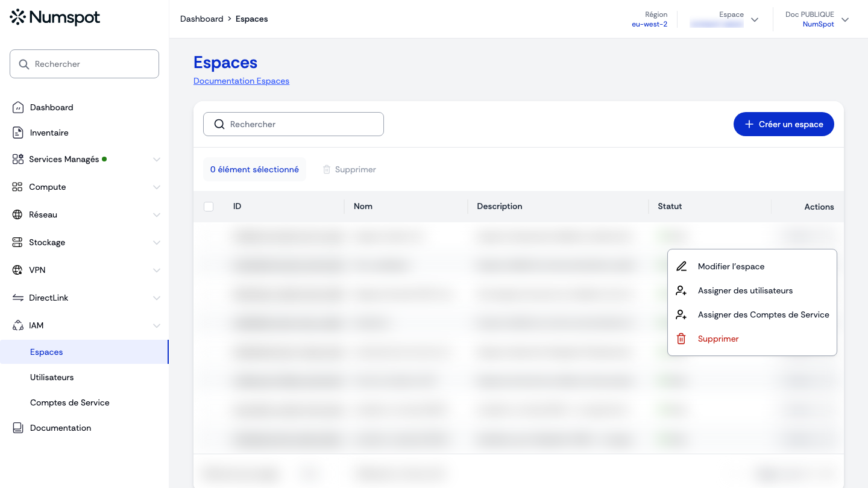Image resolution: width=868 pixels, height=488 pixels.
Task: Click the Compute icon in sidebar
Action: pyautogui.click(x=17, y=187)
